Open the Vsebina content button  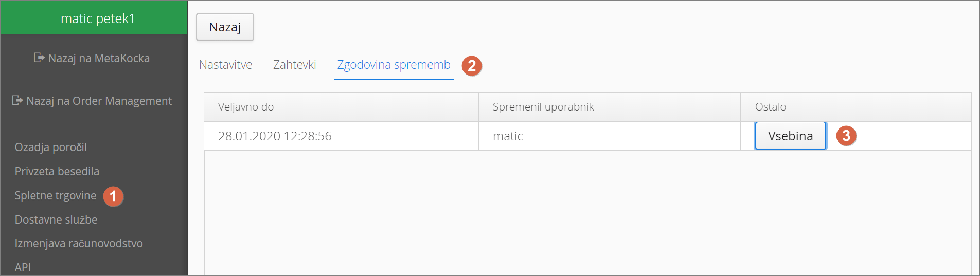[790, 136]
